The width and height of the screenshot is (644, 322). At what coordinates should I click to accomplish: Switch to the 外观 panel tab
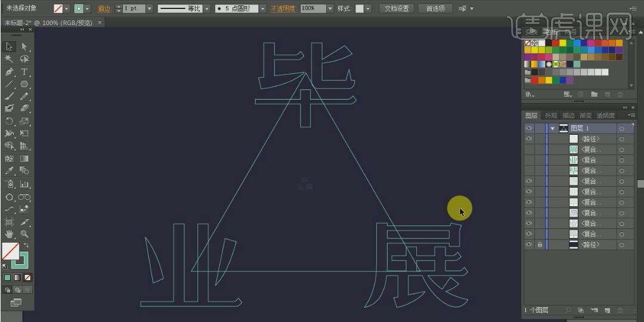[550, 115]
